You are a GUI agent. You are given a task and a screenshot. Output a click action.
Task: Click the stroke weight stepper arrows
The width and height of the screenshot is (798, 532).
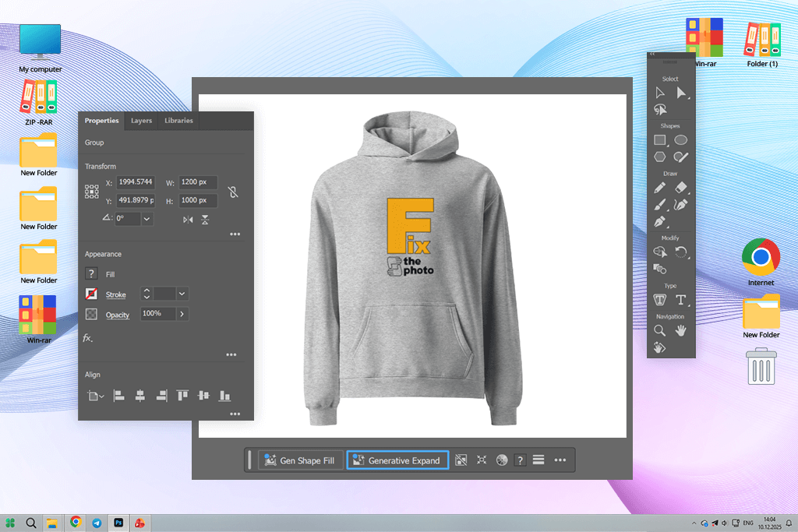(147, 294)
